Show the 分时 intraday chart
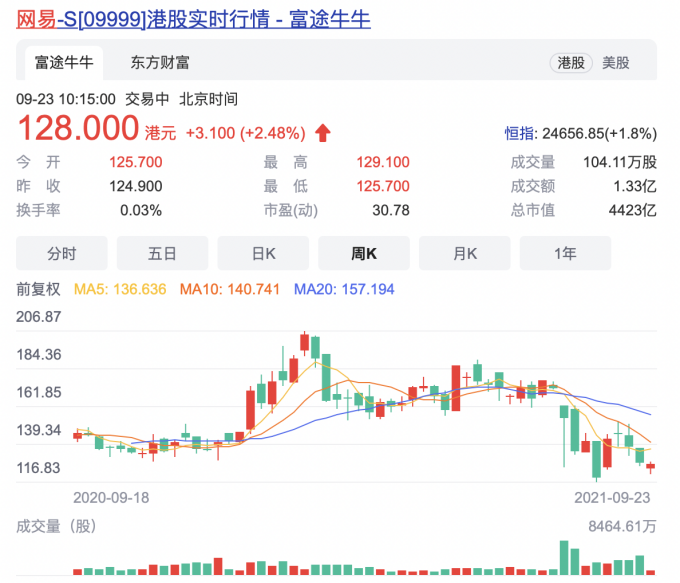This screenshot has height=583, width=680. click(x=62, y=253)
